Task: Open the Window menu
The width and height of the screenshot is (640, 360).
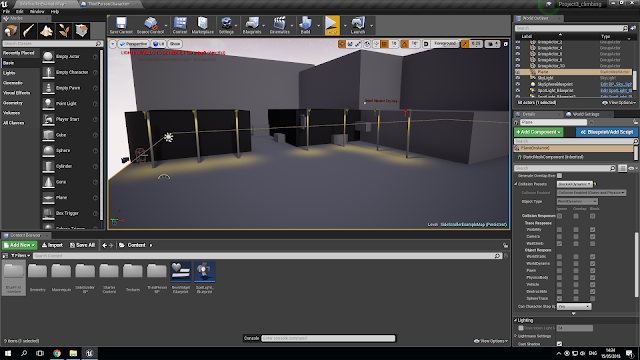Action: click(x=37, y=11)
